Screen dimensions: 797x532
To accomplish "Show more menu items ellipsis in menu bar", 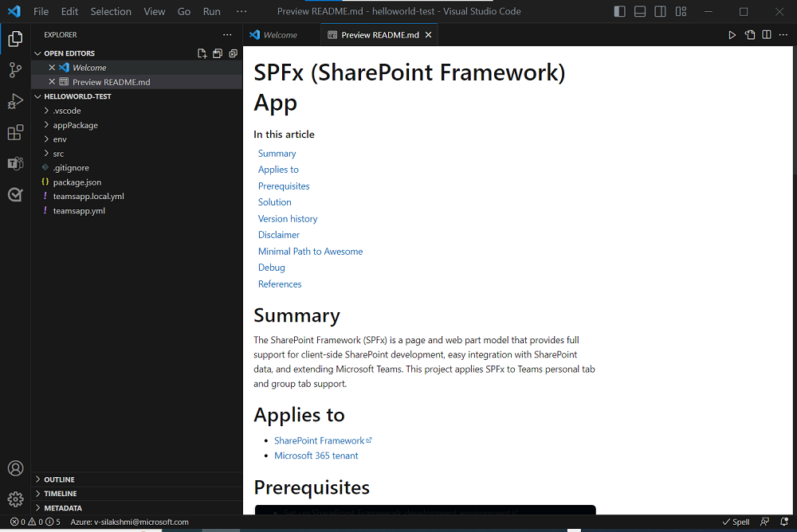I will 241,11.
